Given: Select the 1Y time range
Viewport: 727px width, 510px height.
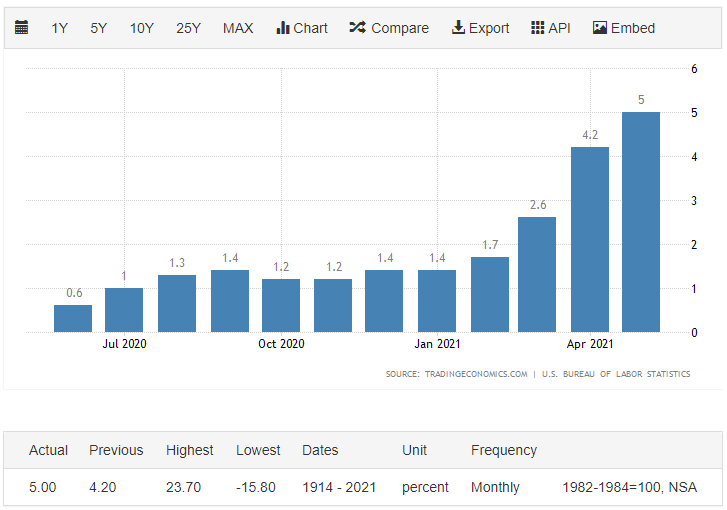Looking at the screenshot, I should [x=60, y=28].
